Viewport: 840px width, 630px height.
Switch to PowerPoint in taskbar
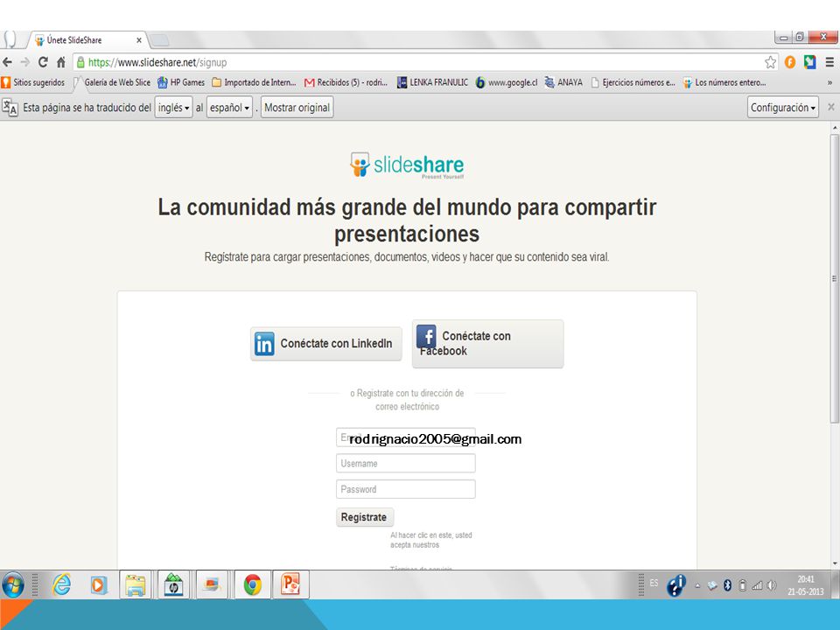point(290,584)
